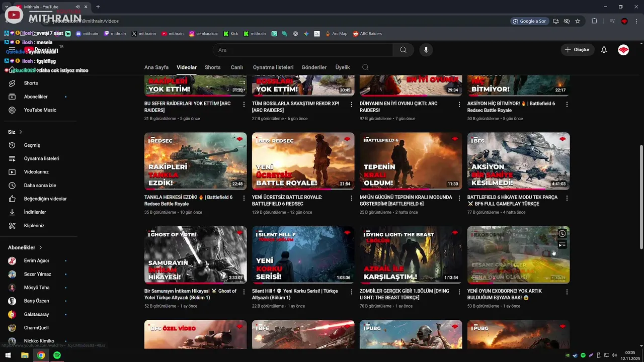Switch to Ana Sayfa tab

(x=156, y=67)
